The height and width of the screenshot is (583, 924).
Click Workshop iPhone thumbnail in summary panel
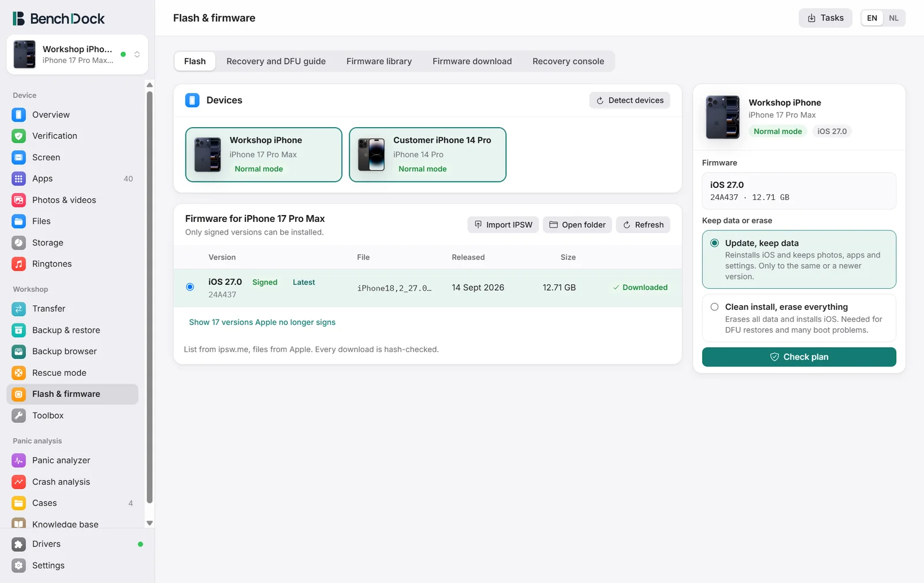(x=722, y=117)
